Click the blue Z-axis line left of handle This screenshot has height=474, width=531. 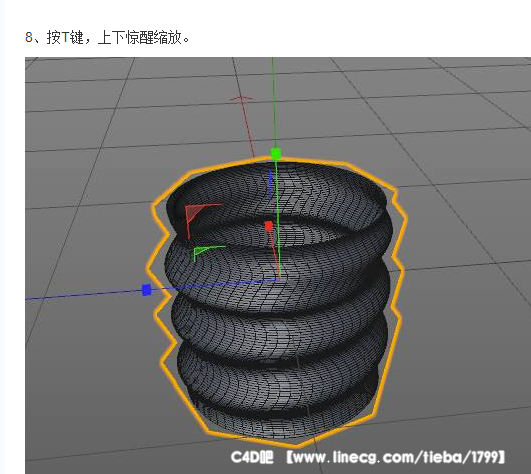[85, 295]
